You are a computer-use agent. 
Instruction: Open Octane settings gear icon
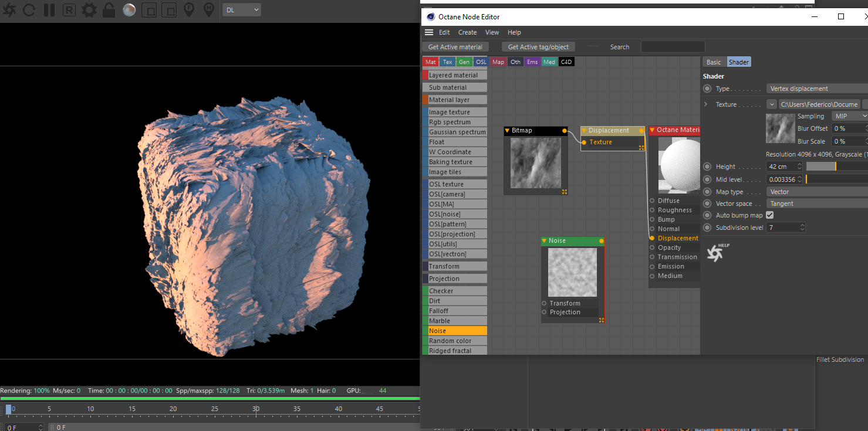(89, 10)
